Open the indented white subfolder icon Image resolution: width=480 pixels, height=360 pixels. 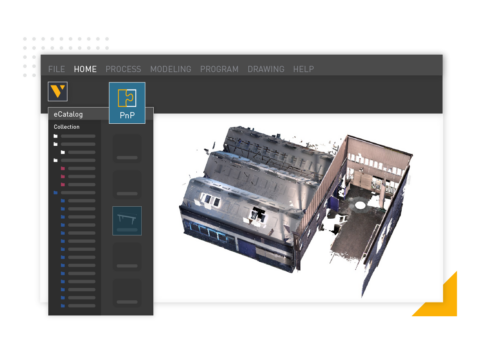(x=63, y=152)
